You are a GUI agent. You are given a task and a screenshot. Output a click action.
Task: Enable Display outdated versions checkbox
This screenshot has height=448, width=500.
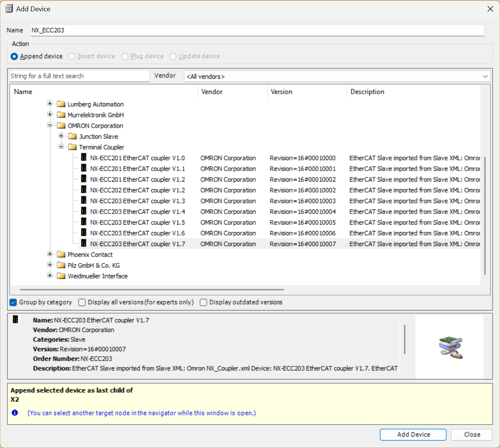pyautogui.click(x=203, y=302)
